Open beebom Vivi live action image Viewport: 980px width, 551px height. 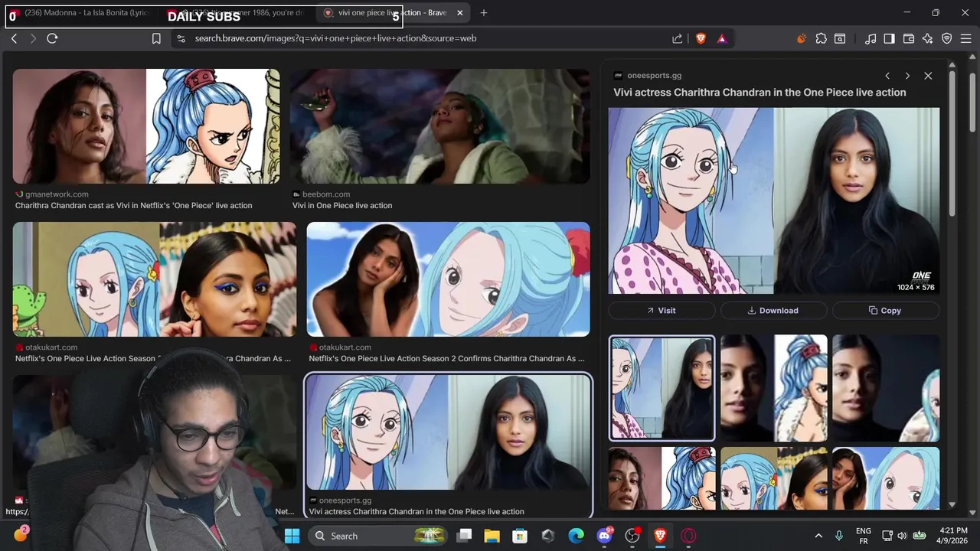coord(439,126)
